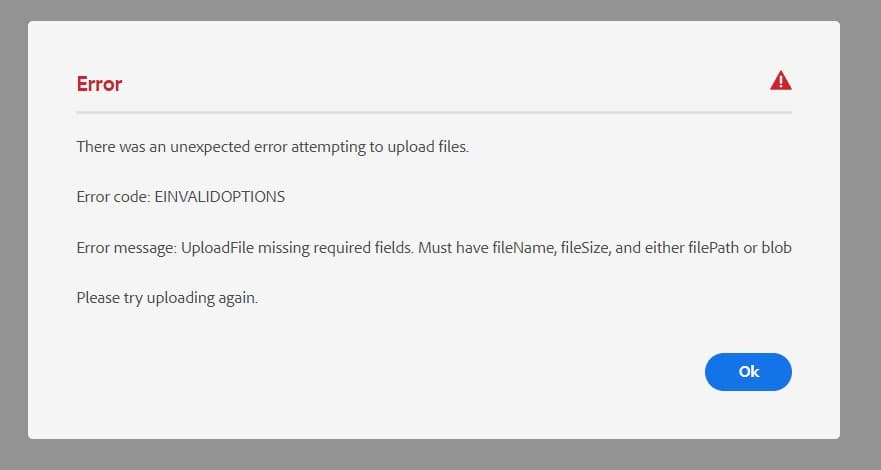Click the 'There was an unexpected error' sentence
The image size is (881, 470).
point(273,147)
